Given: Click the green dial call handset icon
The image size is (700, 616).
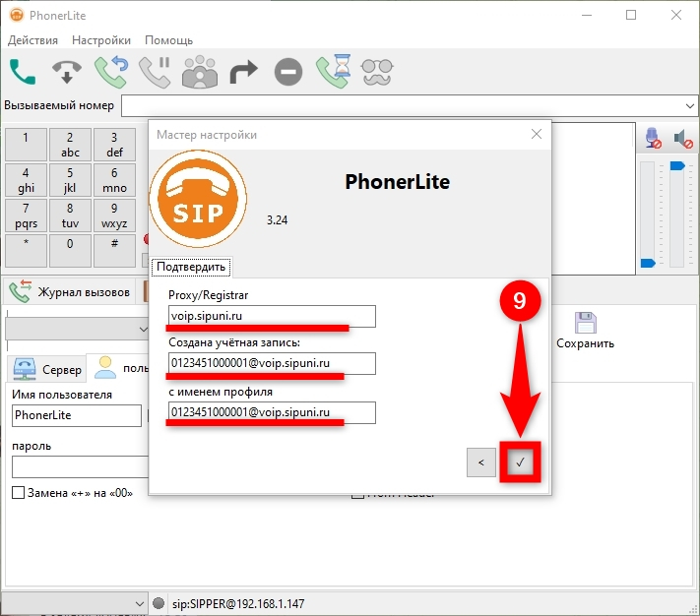Looking at the screenshot, I should coord(23,72).
